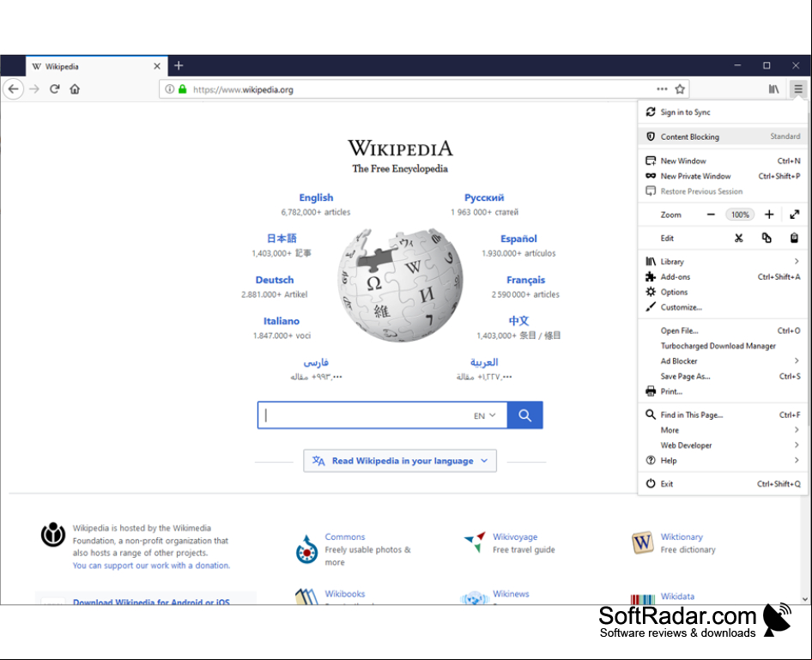
Task: Open English Wikipedia link
Action: (316, 197)
